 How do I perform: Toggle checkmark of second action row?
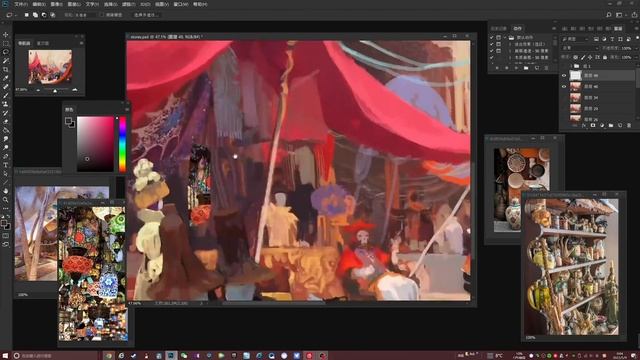pyautogui.click(x=492, y=44)
